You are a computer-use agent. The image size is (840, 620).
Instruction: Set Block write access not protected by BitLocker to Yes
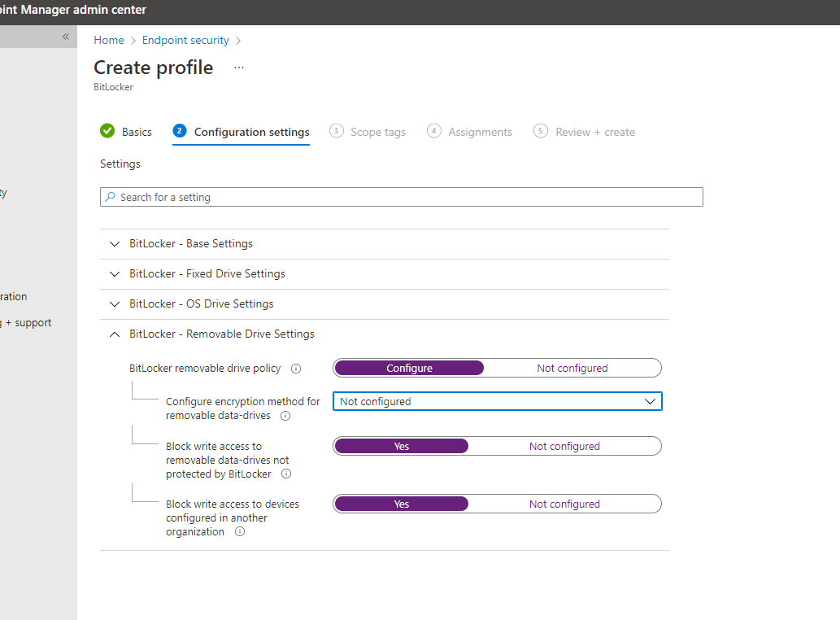click(x=401, y=447)
